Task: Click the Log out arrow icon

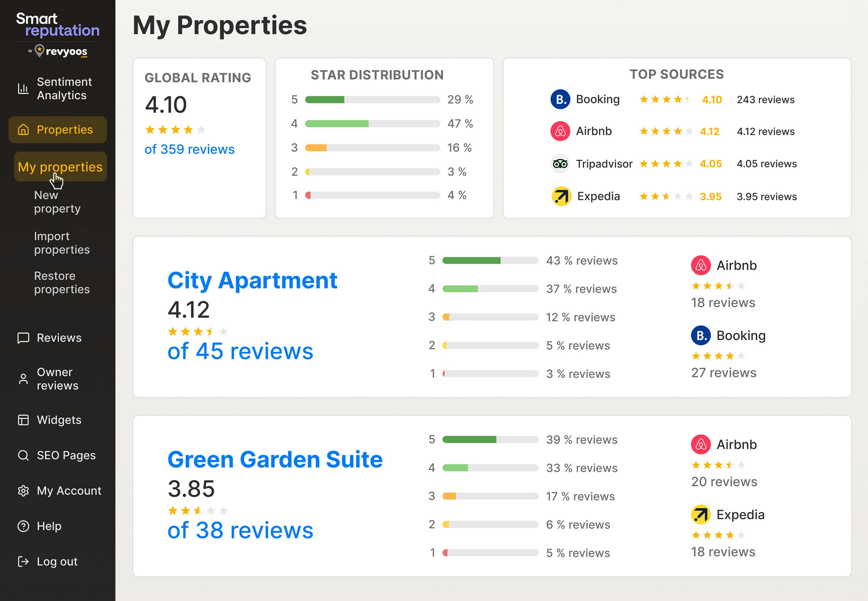Action: (23, 562)
